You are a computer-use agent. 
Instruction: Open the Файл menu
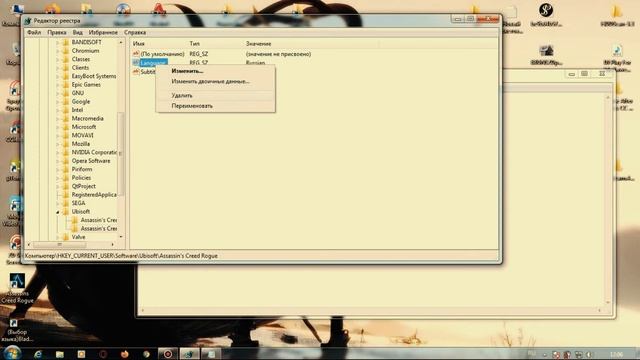coord(34,32)
